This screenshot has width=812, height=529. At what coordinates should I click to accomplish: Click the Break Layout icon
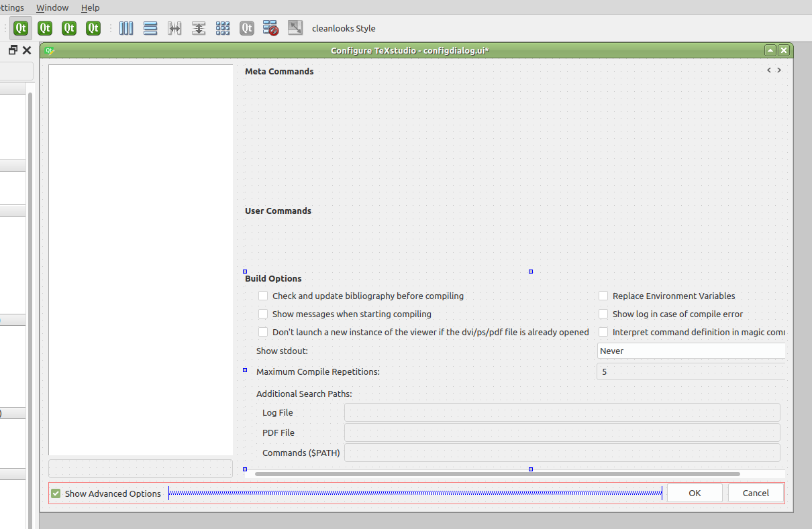point(270,28)
